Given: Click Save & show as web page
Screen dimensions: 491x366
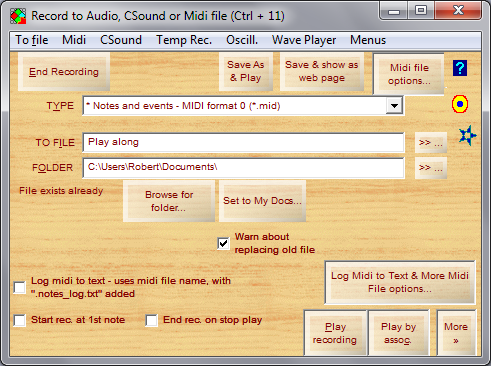Looking at the screenshot, I should (322, 71).
